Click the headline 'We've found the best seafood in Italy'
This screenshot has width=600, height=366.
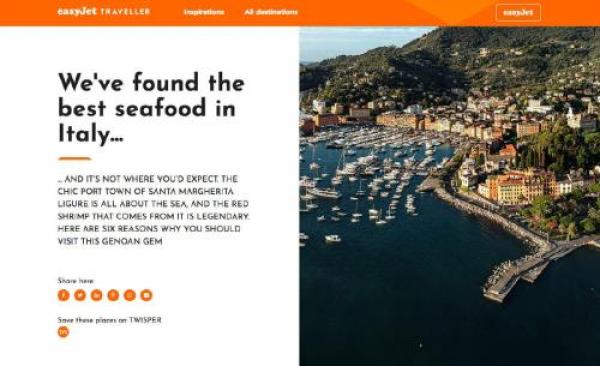click(x=151, y=108)
